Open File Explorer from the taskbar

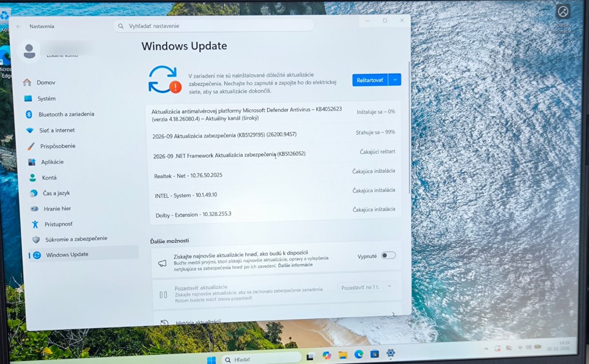tap(343, 355)
